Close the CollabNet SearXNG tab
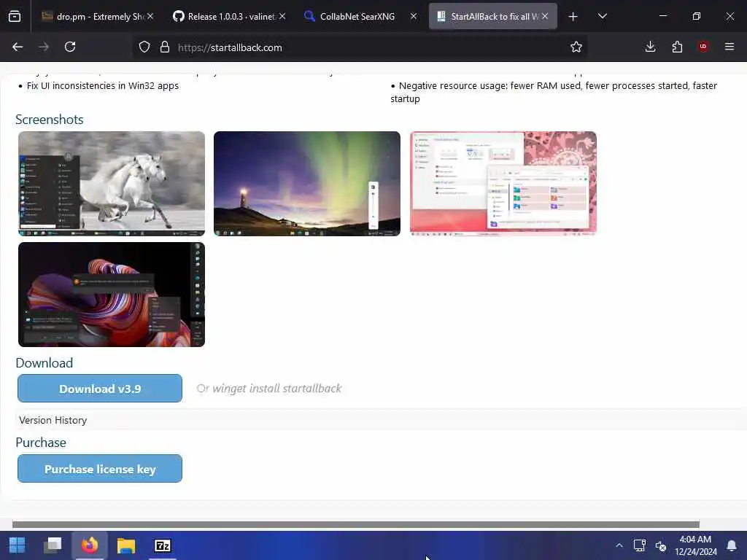This screenshot has width=747, height=560. coord(414,16)
